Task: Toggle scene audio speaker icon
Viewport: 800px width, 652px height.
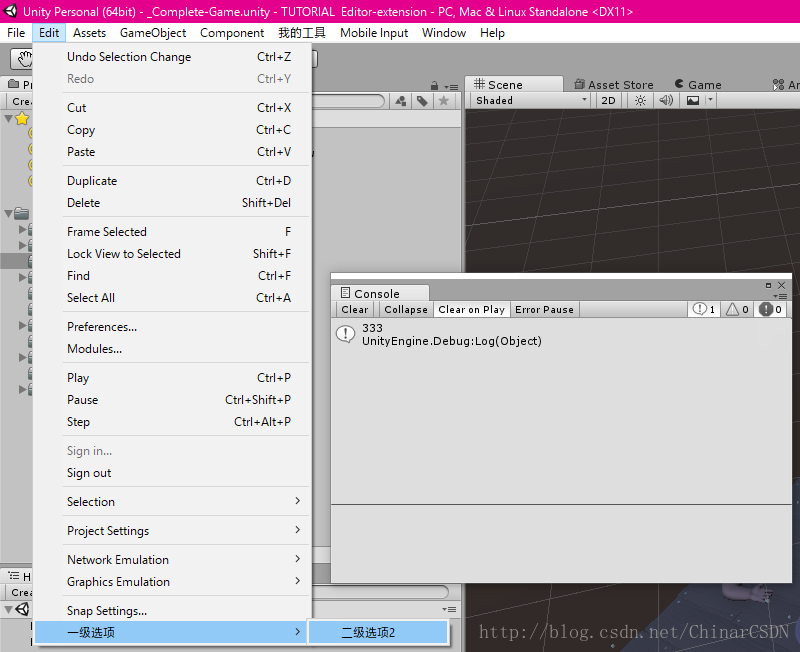Action: [666, 101]
